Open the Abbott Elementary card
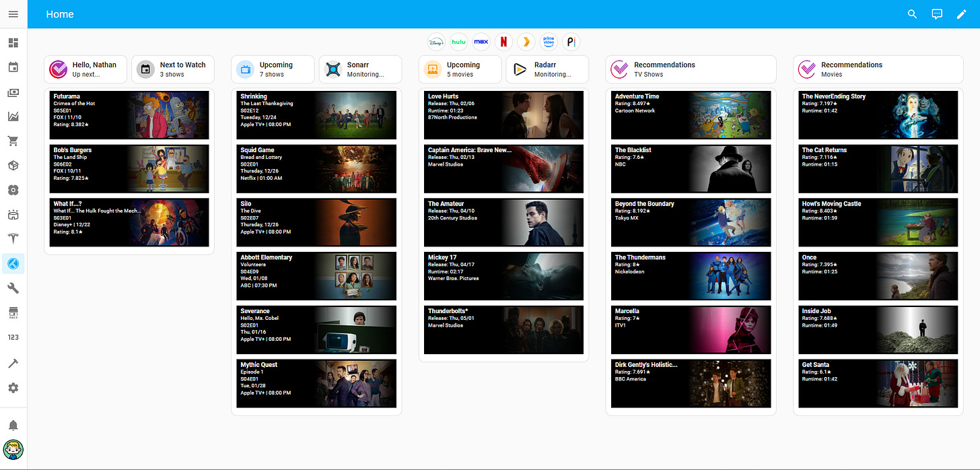This screenshot has width=980, height=470. click(x=316, y=276)
